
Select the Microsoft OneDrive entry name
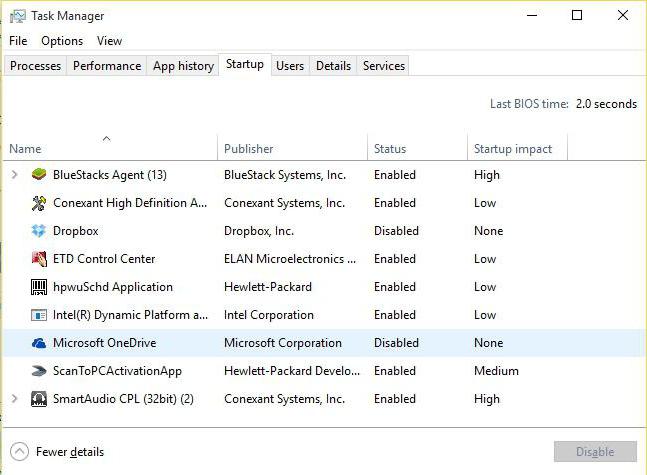click(x=104, y=343)
